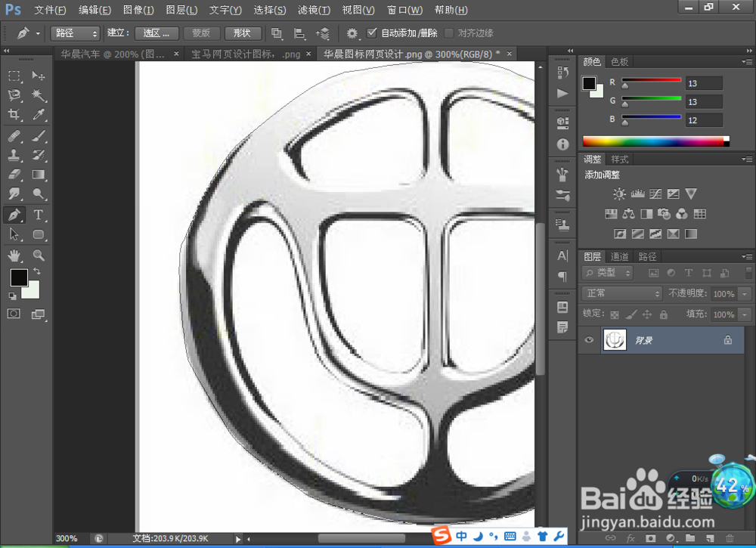Toggle lock transparent pixels
The width and height of the screenshot is (756, 548).
click(614, 314)
